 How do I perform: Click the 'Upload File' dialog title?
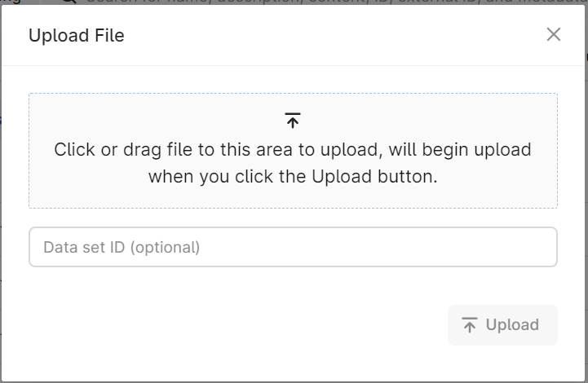coord(77,36)
